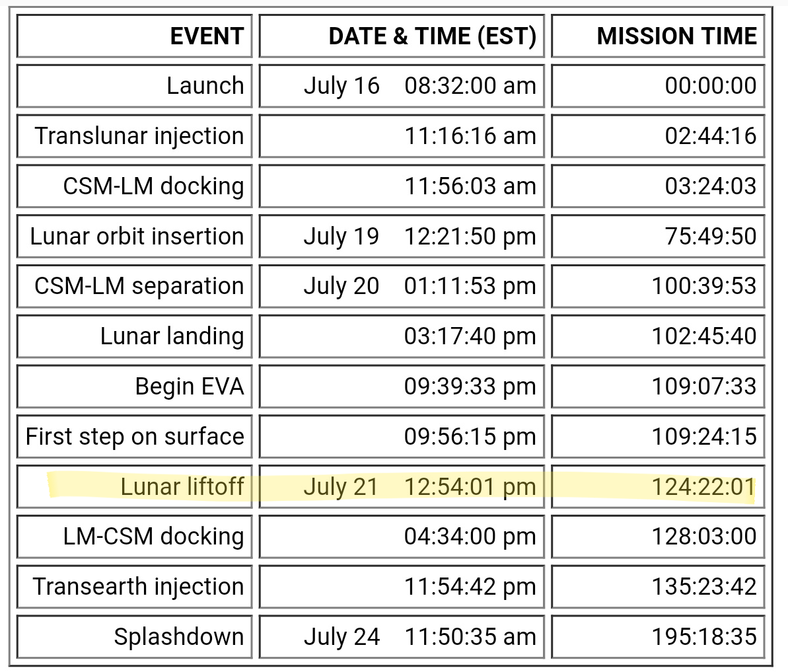Click the highlighted 124:22:01 mission time
The width and height of the screenshot is (788, 672).
tap(704, 487)
